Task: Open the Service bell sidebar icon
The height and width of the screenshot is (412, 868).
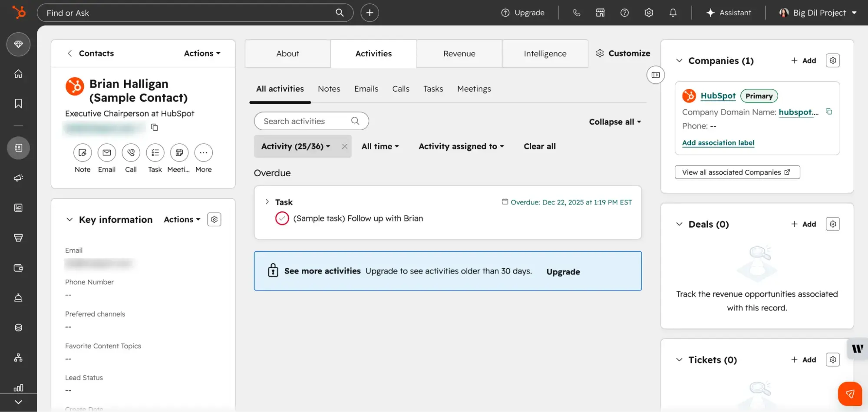Action: point(18,298)
